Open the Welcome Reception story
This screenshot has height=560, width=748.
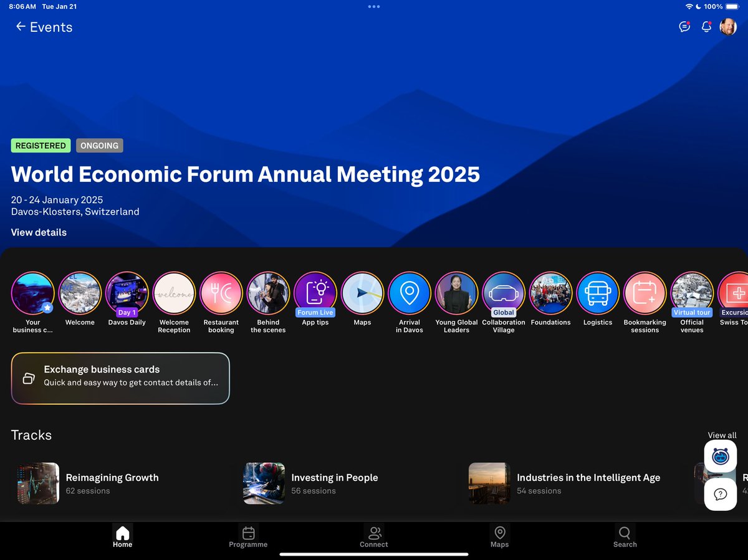(174, 293)
